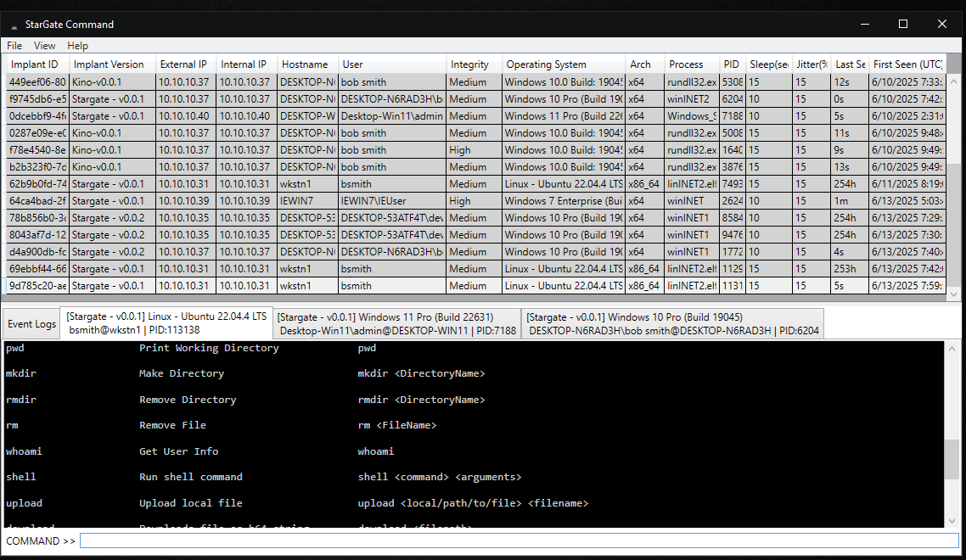This screenshot has height=560, width=966.
Task: Select implant row 69ebbf44-66
Action: coord(475,269)
